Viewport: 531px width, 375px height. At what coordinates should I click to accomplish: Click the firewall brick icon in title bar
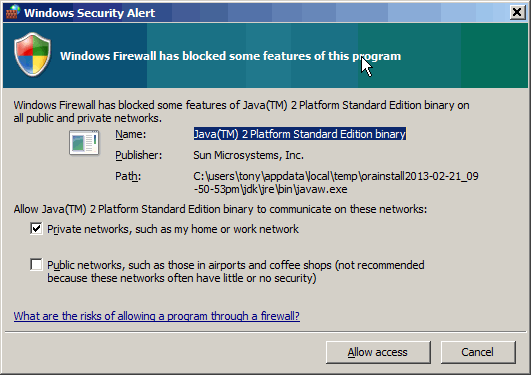(12, 13)
